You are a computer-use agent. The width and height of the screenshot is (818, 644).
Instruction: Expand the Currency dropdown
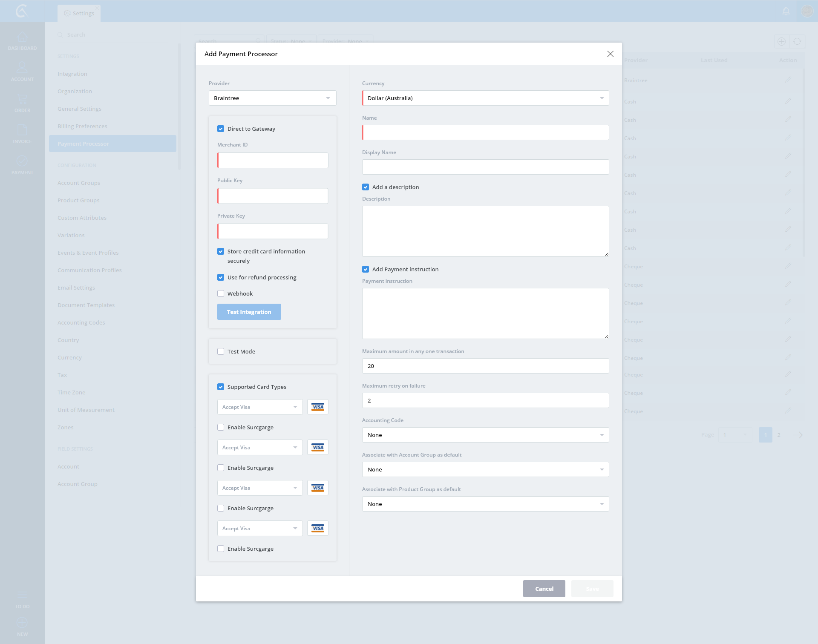(485, 98)
